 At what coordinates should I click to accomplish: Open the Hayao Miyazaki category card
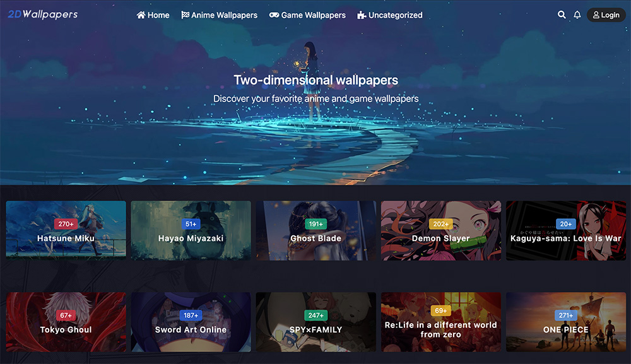coord(191,230)
